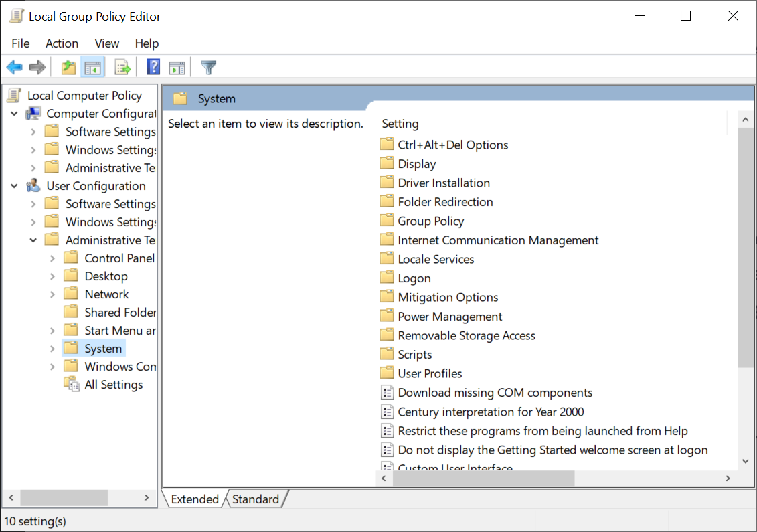Click the Folder Redirection folder icon
Screen dimensions: 757x532
(x=387, y=201)
